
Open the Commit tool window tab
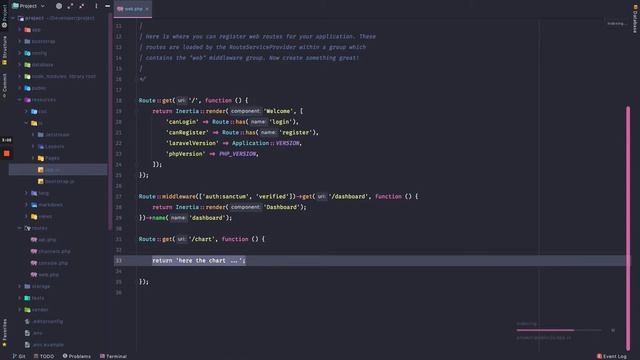(4, 86)
